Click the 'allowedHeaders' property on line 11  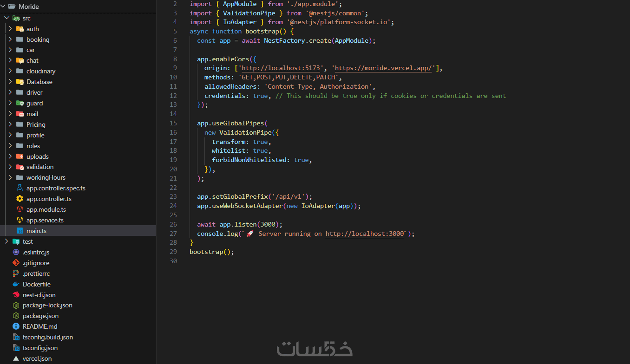coord(230,86)
